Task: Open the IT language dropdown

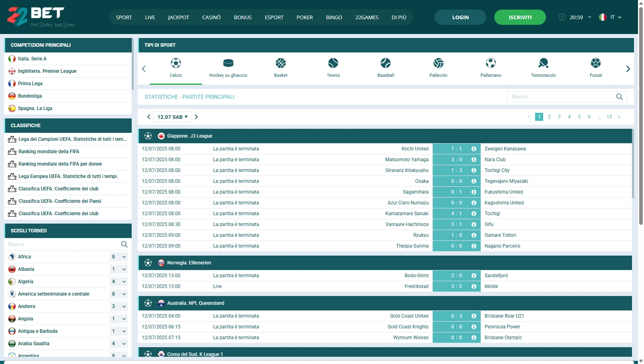Action: pyautogui.click(x=610, y=17)
